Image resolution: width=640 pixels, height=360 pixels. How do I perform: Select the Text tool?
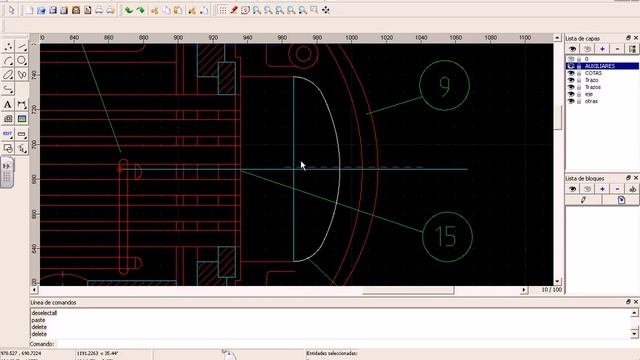[8, 105]
